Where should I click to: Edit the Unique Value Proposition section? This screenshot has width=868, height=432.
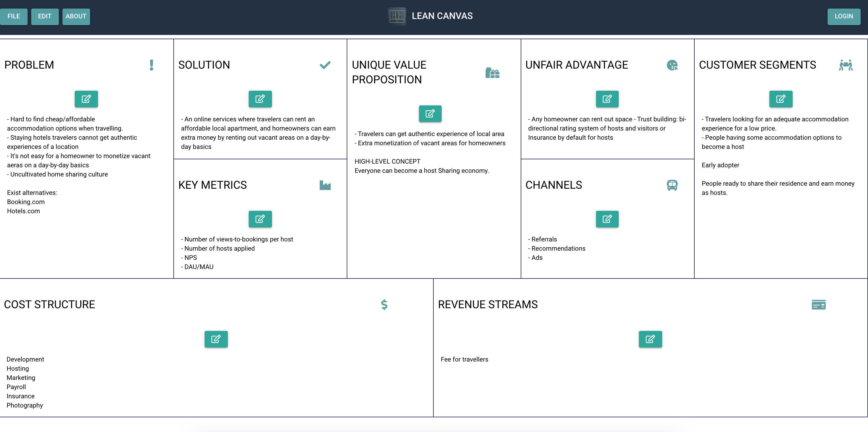pos(430,114)
